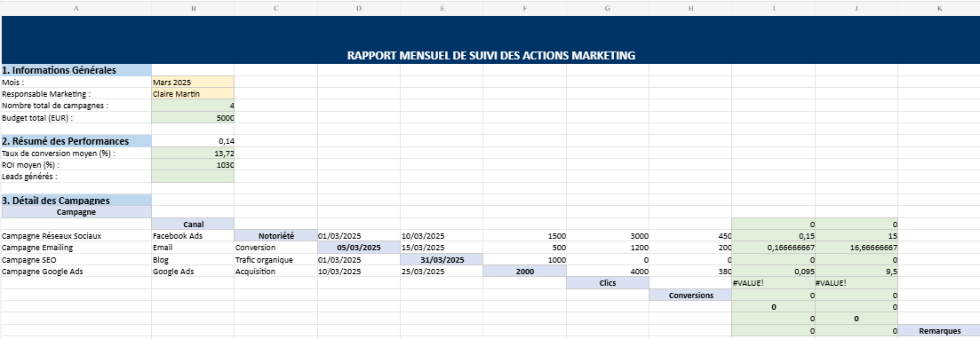Select the '380' cell

point(690,272)
